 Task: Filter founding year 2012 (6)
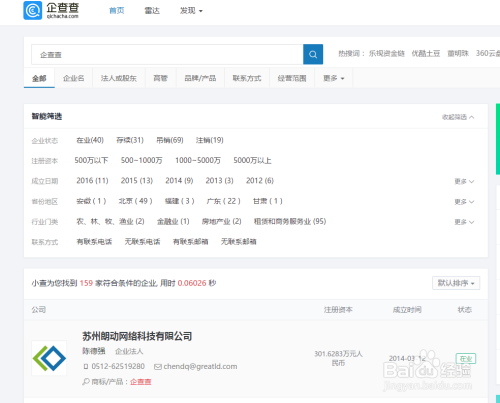[x=260, y=181]
